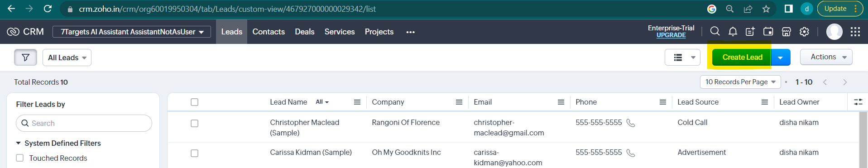
Task: Go to previous page of records
Action: pyautogui.click(x=825, y=82)
